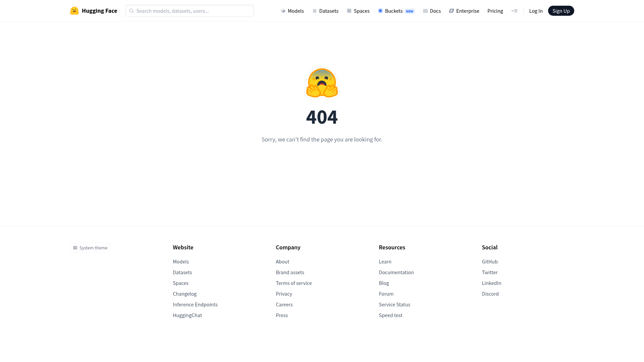
Task: Open Buckets via blue icon
Action: coord(380,11)
